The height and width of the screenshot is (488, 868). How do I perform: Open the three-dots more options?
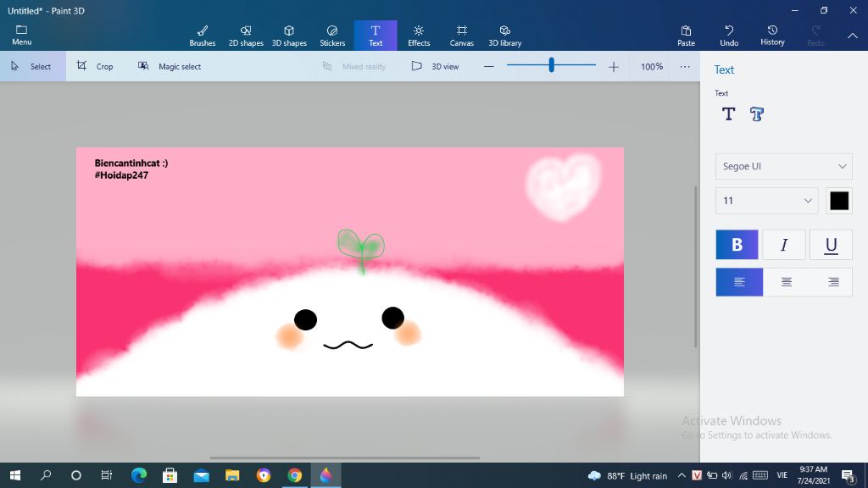coord(685,66)
